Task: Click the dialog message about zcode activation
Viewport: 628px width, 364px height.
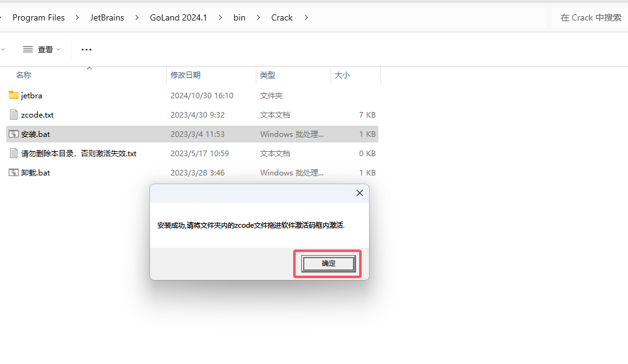Action: click(251, 225)
